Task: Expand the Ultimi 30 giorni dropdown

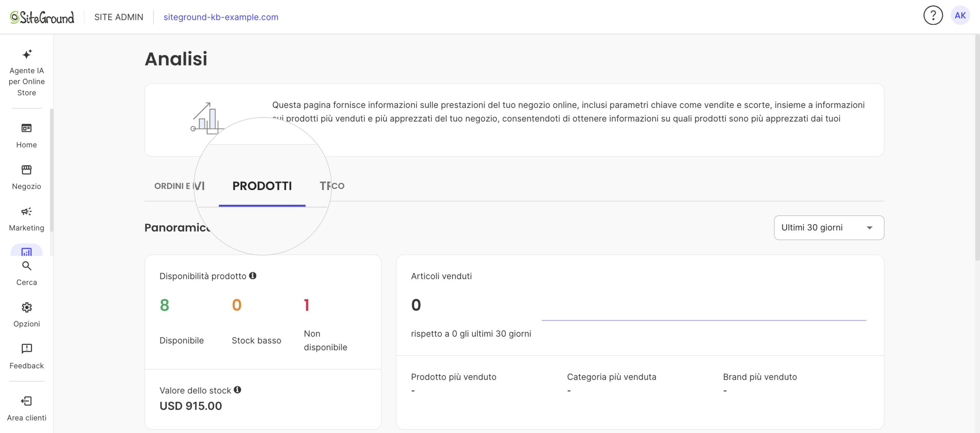Action: click(x=829, y=228)
